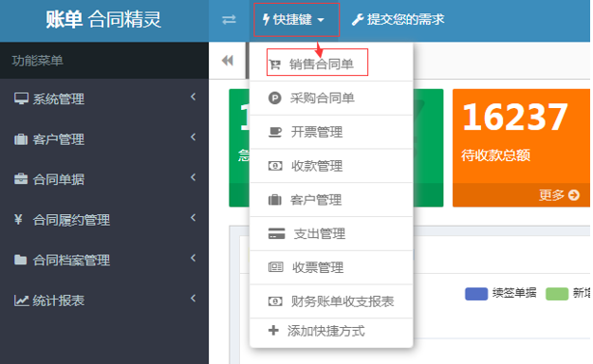Click the credit card icon beside 支出管理
Image resolution: width=593 pixels, height=364 pixels.
tap(276, 233)
